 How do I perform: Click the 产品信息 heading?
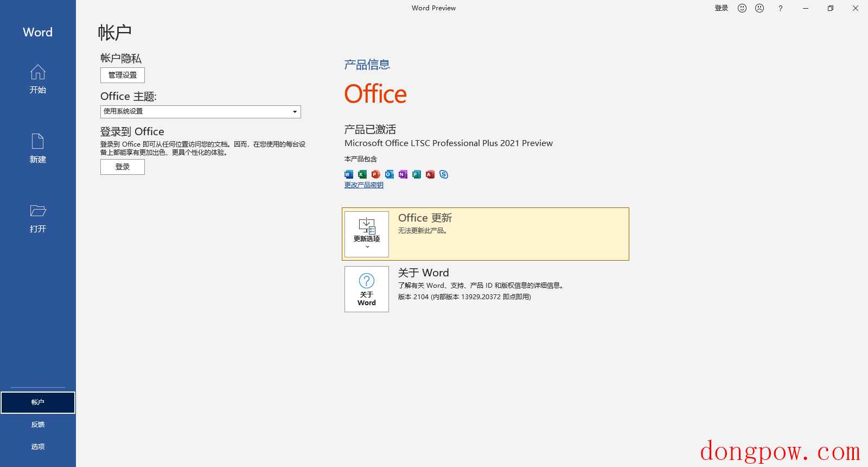pyautogui.click(x=367, y=65)
